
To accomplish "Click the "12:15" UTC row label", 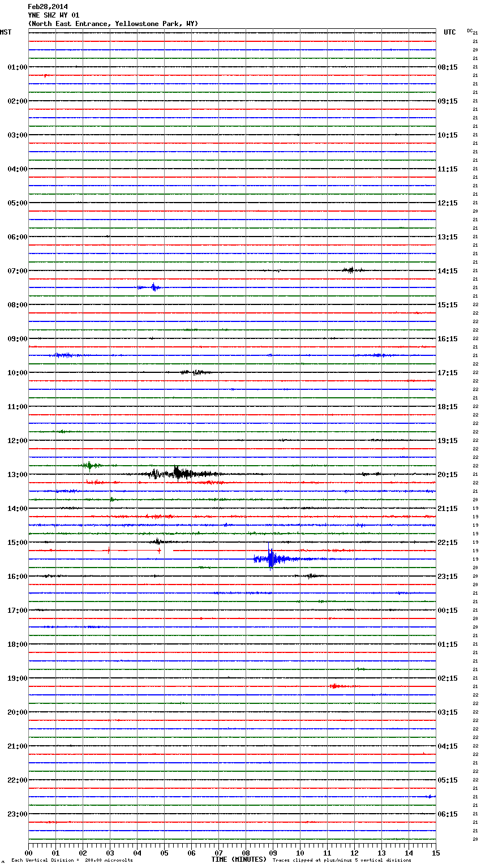I will point(448,203).
